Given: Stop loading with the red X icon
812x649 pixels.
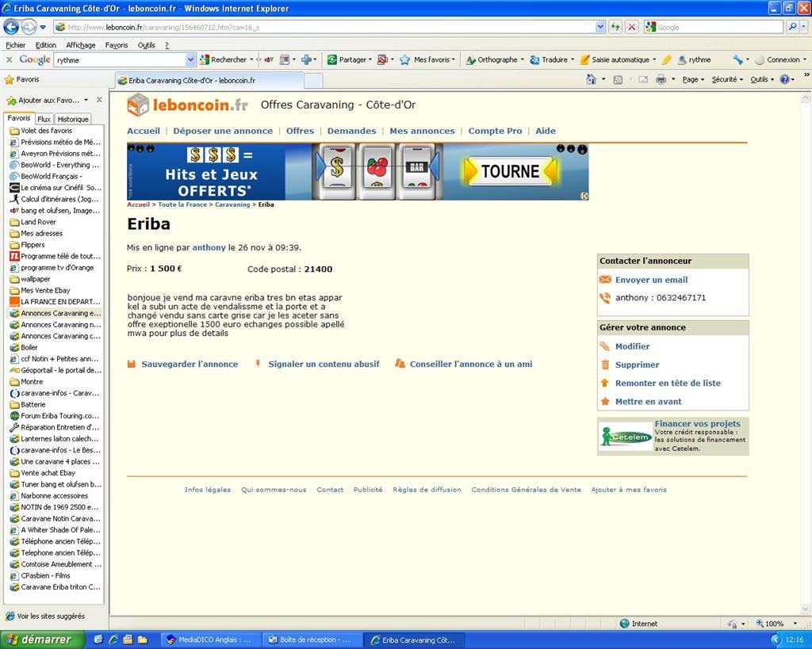Looking at the screenshot, I should [632, 27].
